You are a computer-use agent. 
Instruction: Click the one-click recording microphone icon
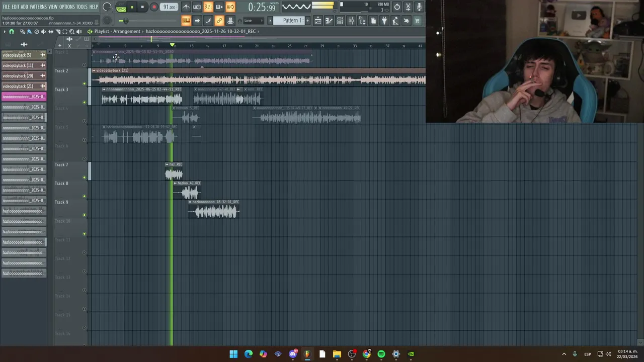(419, 7)
